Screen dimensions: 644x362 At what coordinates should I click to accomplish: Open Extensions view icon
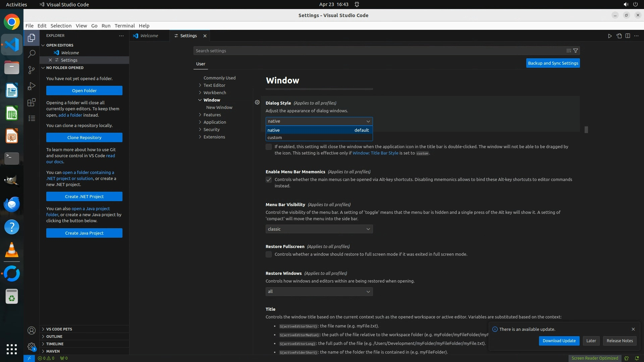(32, 102)
